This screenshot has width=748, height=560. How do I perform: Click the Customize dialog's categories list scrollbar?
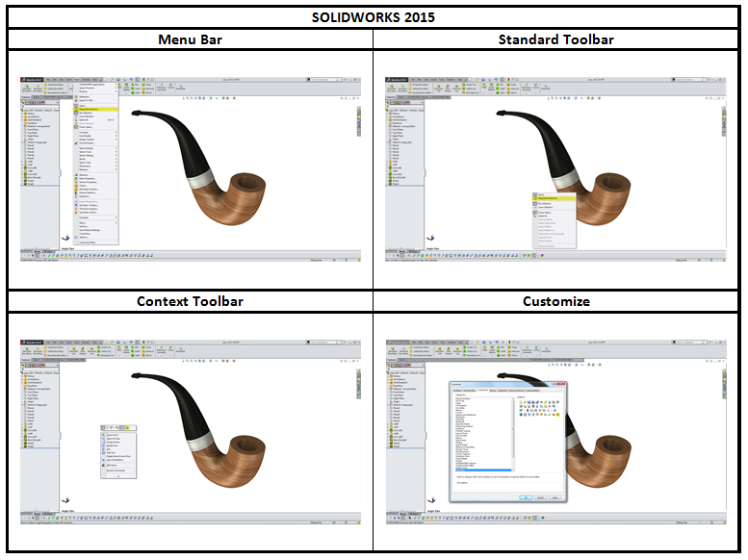[x=513, y=434]
